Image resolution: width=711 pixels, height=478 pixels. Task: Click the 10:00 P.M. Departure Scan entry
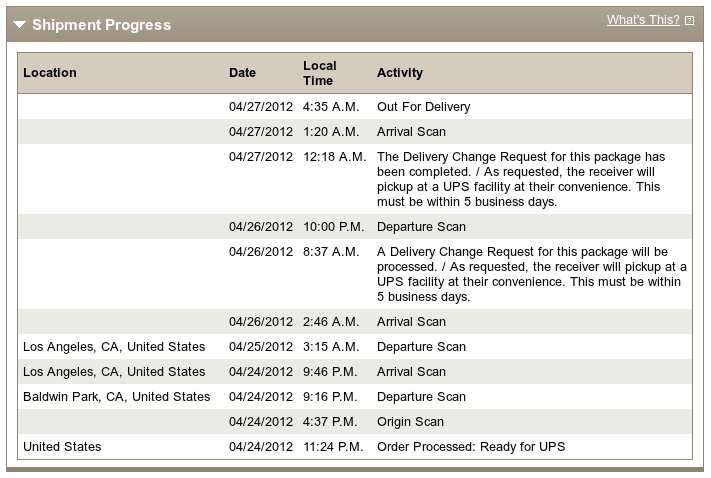355,227
